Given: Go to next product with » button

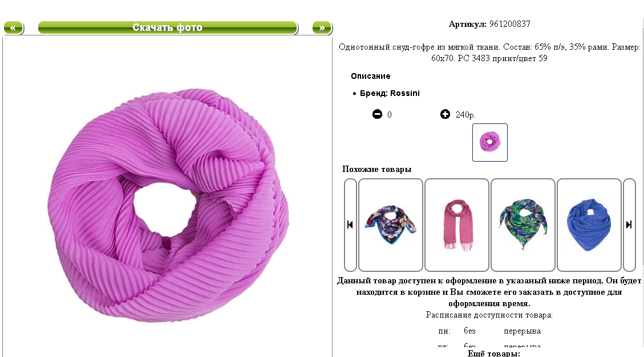Looking at the screenshot, I should pos(322,27).
